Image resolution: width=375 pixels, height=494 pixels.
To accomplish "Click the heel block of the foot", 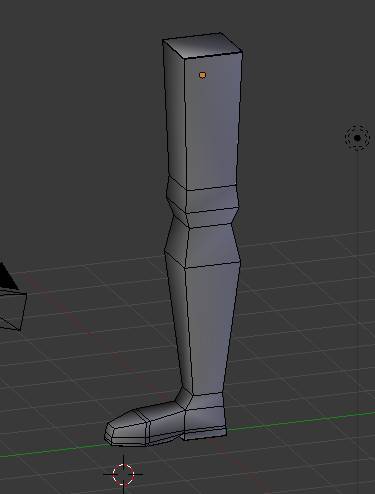I will click(x=205, y=422).
